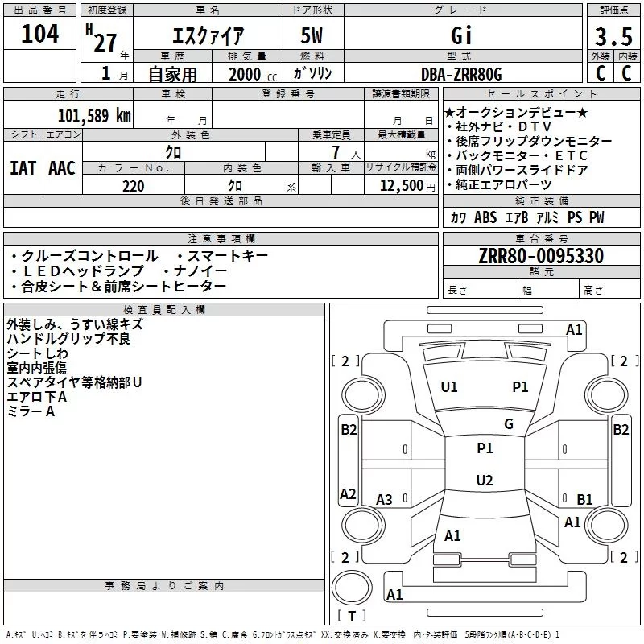Viewport: 644px width, 644px height.
Task: Click air conditioner type AAC
Action: tap(62, 168)
